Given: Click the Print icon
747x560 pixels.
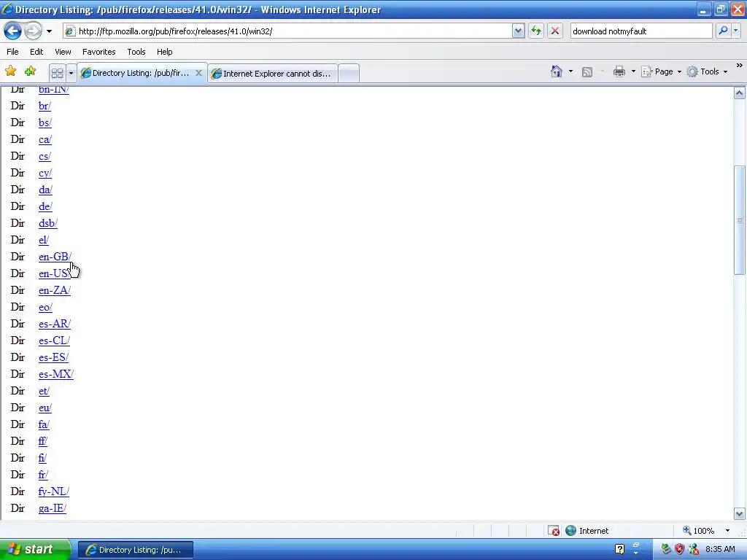Looking at the screenshot, I should click(619, 71).
